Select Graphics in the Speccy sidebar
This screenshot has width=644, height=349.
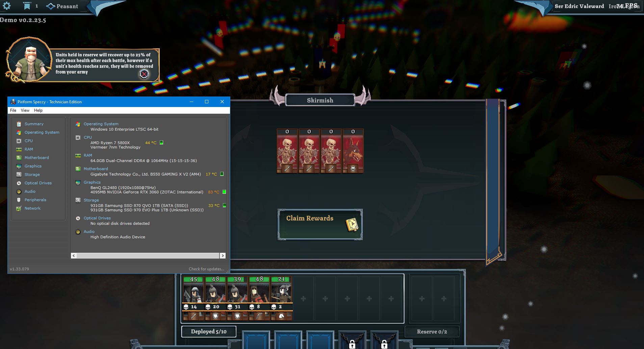click(33, 166)
